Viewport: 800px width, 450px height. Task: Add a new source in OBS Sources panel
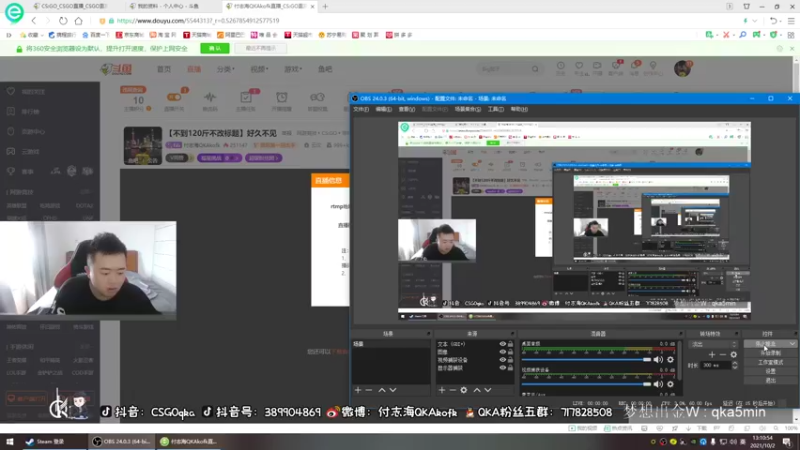pyautogui.click(x=442, y=390)
